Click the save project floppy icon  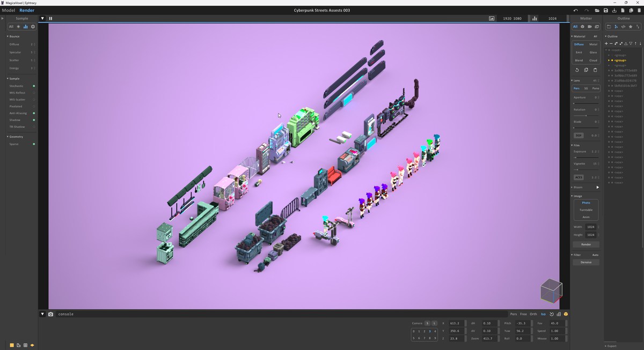coord(605,10)
